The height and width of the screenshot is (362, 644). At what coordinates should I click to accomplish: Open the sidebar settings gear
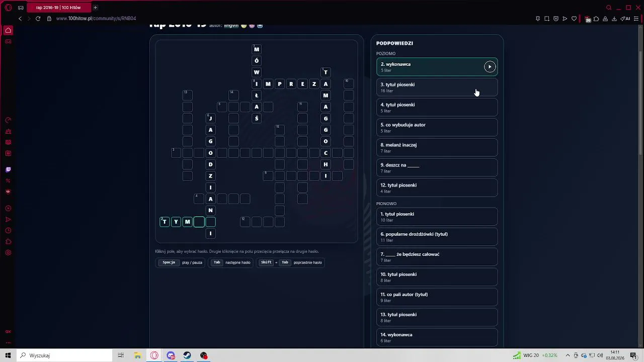[8, 252]
